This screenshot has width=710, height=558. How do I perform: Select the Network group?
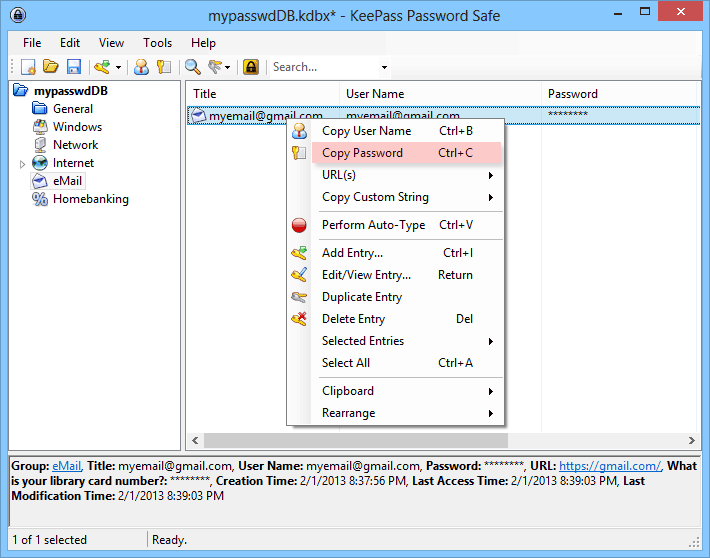pos(76,145)
